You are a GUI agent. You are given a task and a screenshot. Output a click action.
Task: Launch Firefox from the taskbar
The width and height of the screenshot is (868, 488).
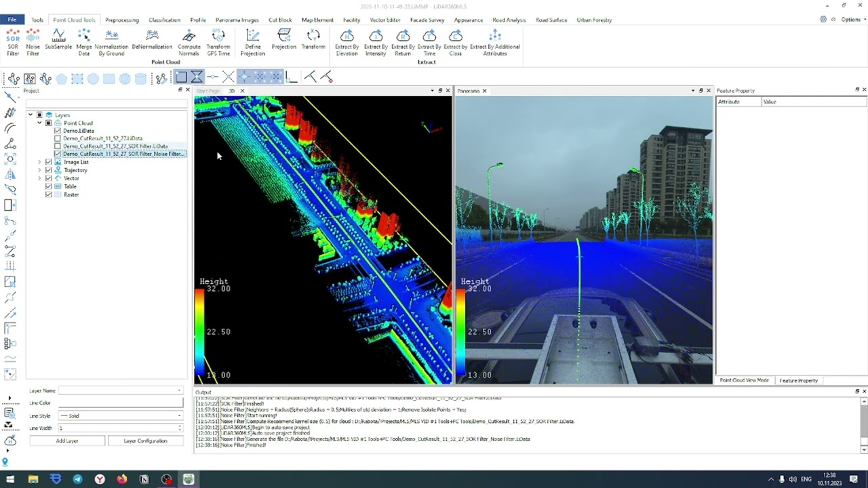click(x=122, y=479)
